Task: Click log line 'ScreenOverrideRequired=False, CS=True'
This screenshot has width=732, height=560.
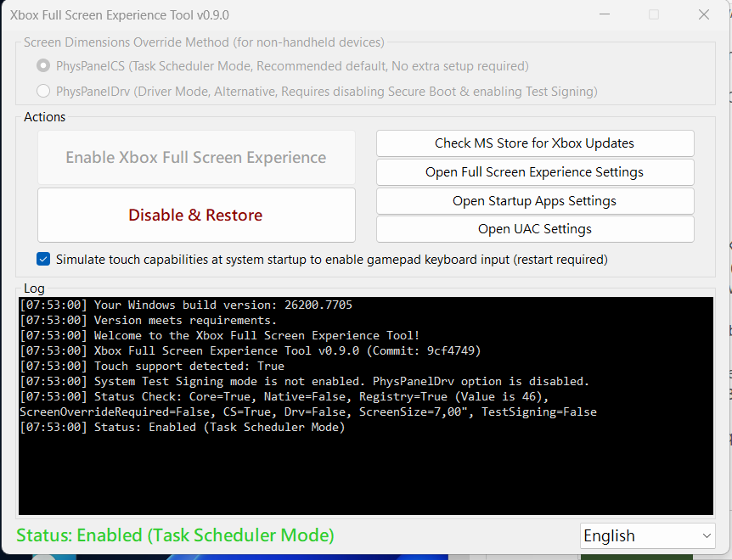Action: [308, 412]
